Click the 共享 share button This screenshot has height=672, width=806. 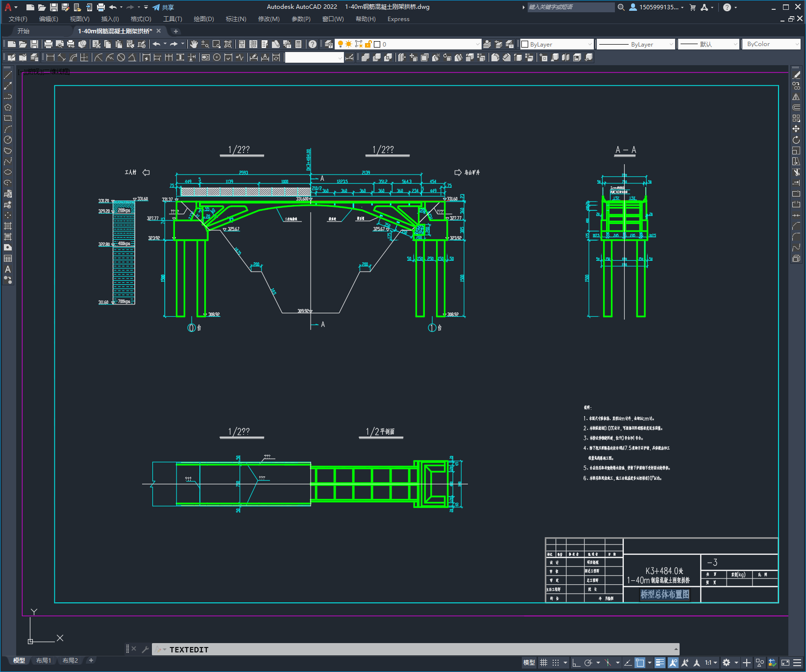pos(164,7)
